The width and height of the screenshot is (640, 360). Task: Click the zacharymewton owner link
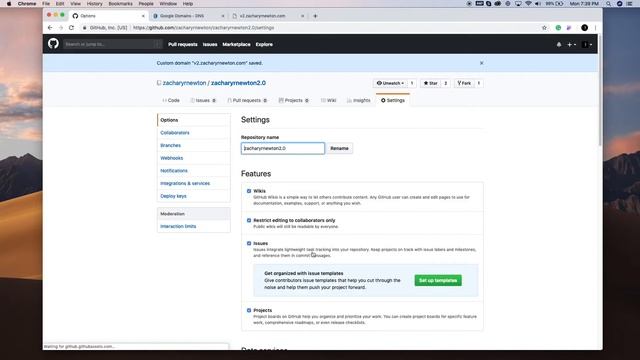click(184, 83)
